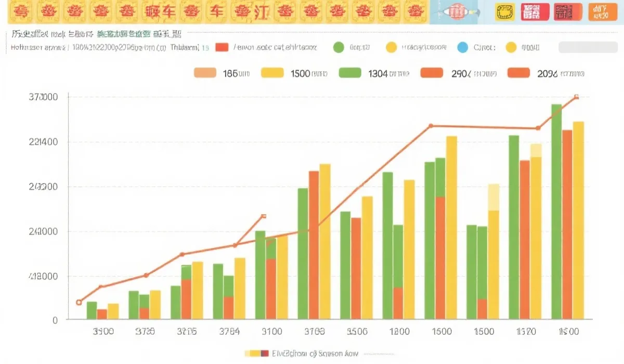624x364 pixels.
Task: Click the orange icon at top-right corner
Action: (602, 12)
